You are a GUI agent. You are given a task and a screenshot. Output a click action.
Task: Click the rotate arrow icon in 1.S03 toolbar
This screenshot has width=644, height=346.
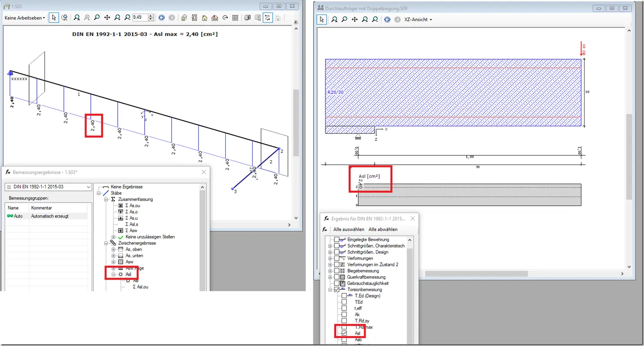[225, 18]
